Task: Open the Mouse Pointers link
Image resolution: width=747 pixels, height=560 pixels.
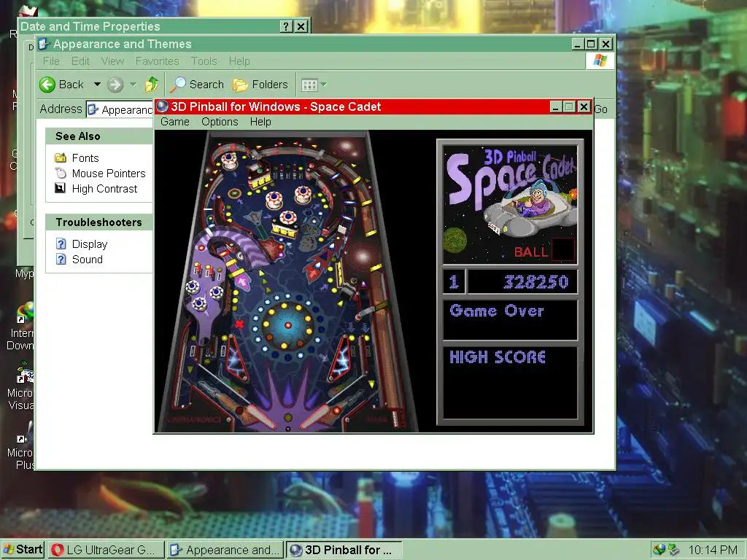Action: coord(109,174)
